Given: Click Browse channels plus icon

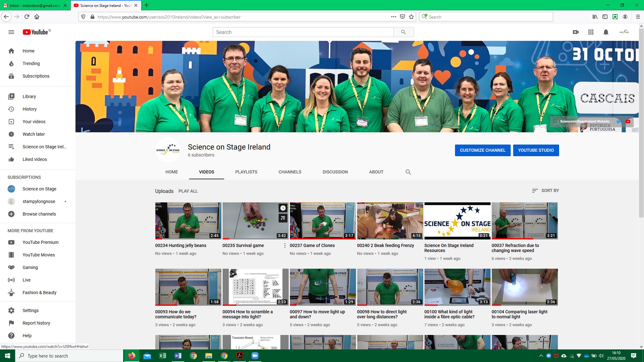Looking at the screenshot, I should click(11, 214).
